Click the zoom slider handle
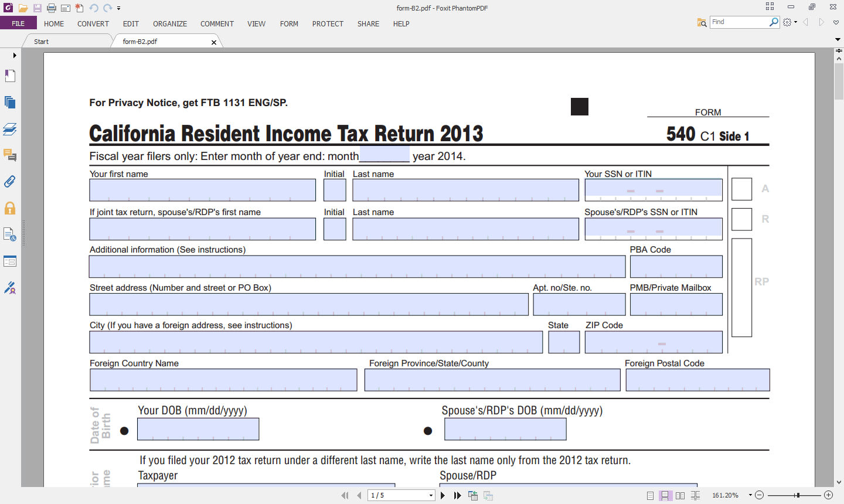The width and height of the screenshot is (844, 504). (x=798, y=496)
